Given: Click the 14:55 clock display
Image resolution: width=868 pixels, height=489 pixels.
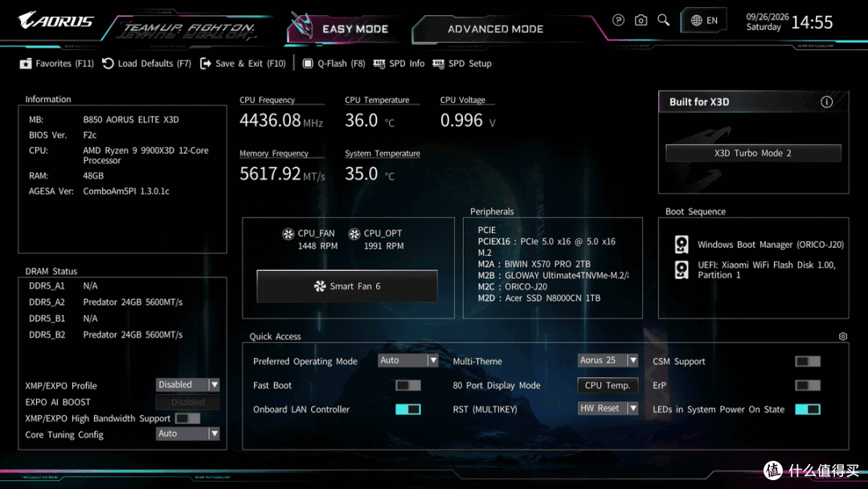Looking at the screenshot, I should (812, 23).
